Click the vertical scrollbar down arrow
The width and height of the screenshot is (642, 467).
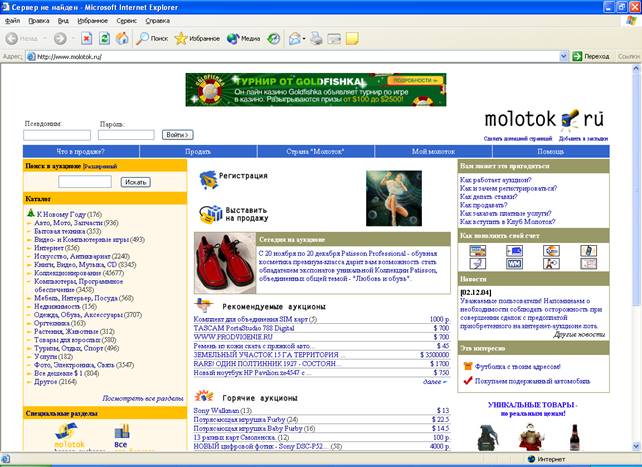[x=636, y=446]
